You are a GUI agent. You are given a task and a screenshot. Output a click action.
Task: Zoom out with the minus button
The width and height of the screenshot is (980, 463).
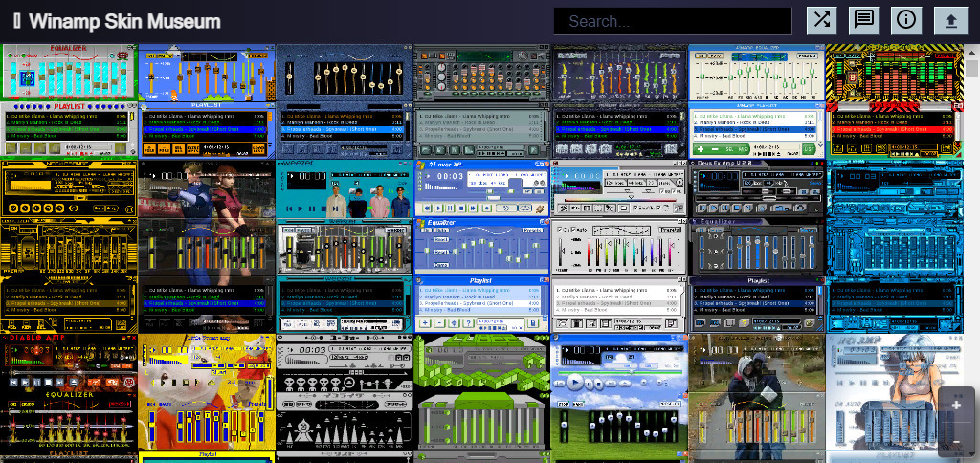(956, 442)
